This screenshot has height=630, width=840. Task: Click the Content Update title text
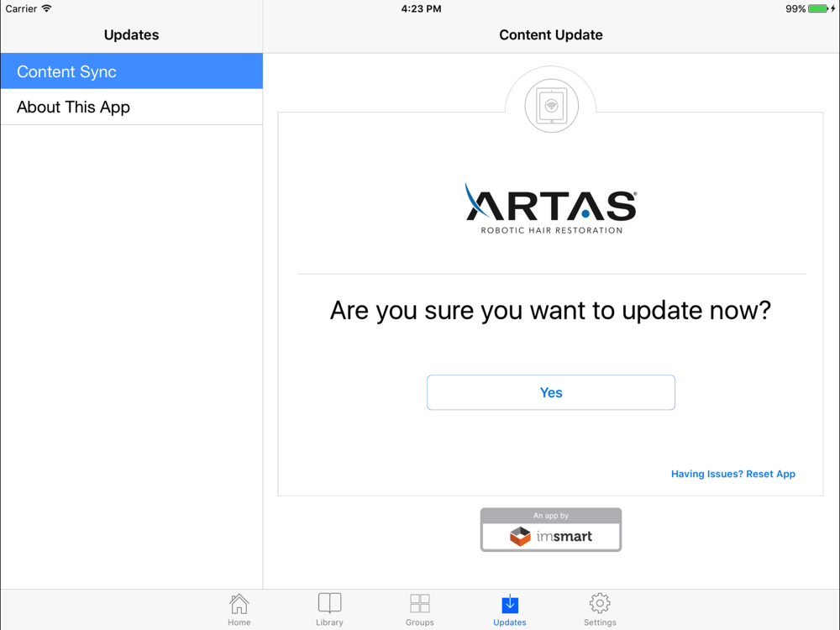(x=551, y=34)
